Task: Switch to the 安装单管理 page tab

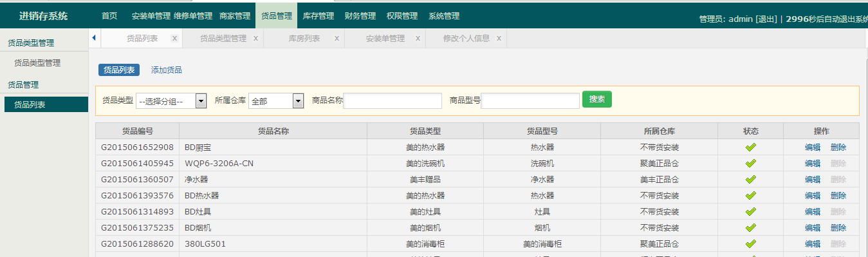Action: tap(385, 39)
